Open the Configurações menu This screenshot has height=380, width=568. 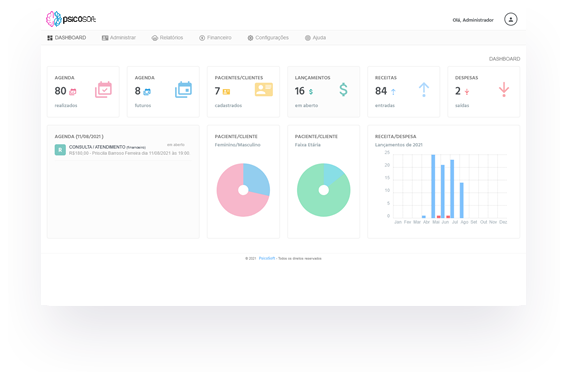coord(268,38)
